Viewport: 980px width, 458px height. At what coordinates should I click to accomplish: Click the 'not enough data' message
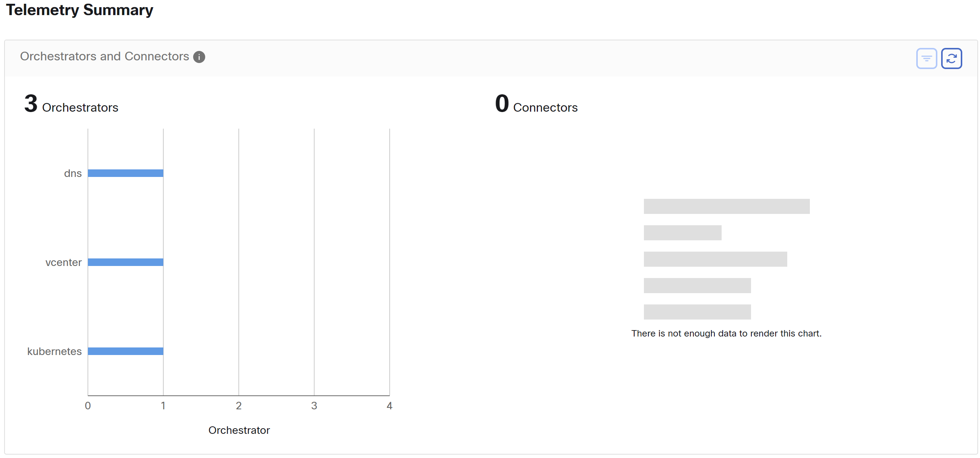tap(726, 334)
